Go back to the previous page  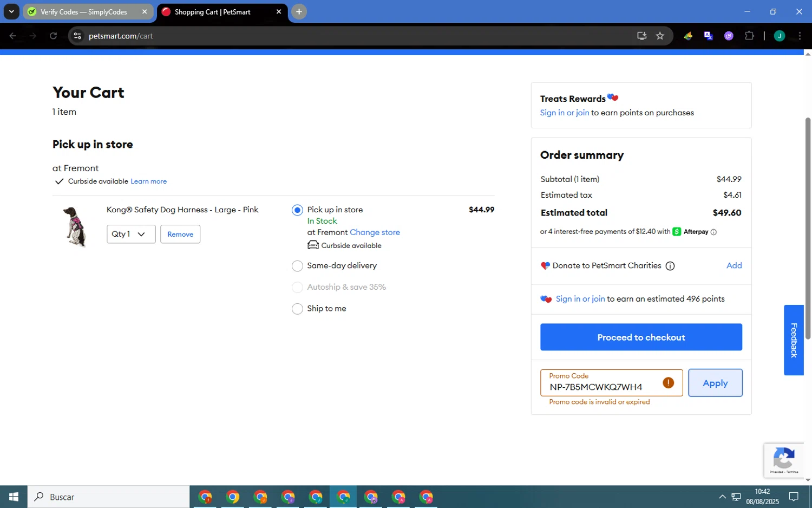[13, 36]
